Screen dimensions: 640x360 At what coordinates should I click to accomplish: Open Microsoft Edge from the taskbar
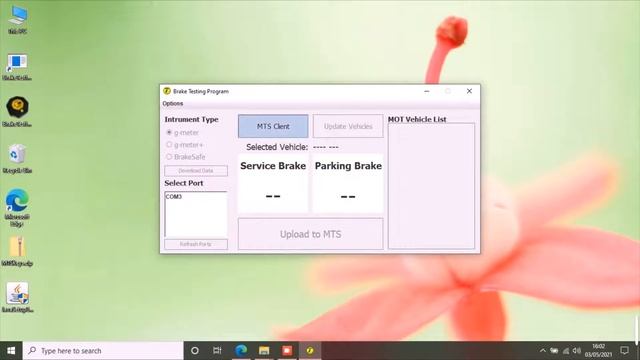[241, 351]
